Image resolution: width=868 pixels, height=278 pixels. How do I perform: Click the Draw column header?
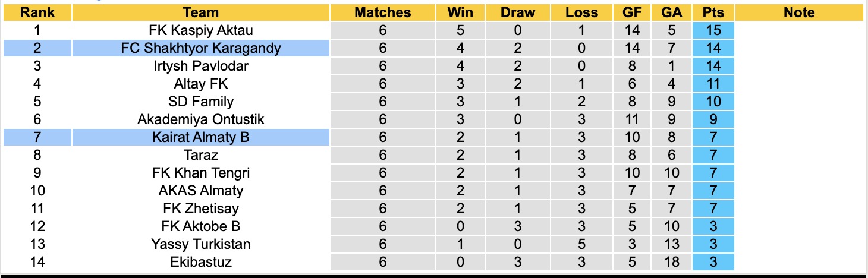(x=517, y=12)
